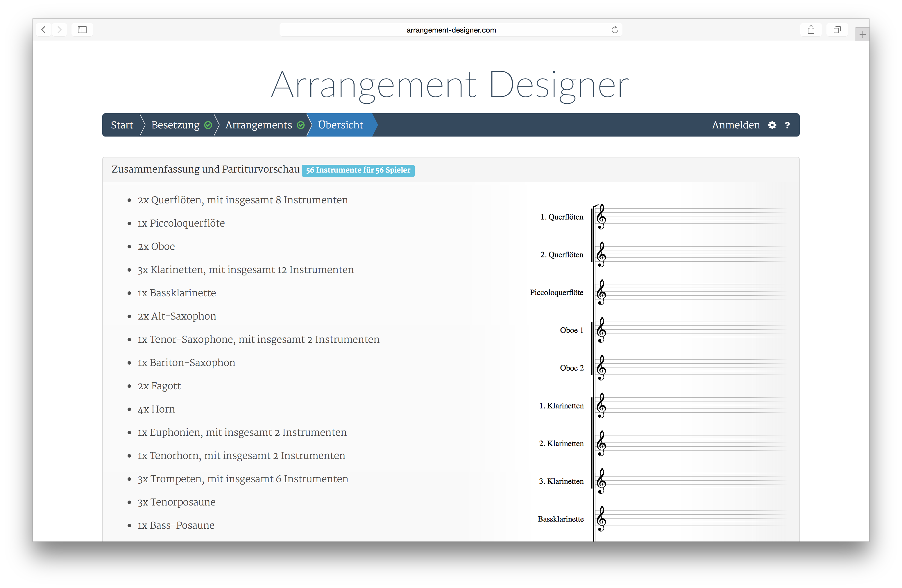Screen dimensions: 902x588
Task: Go to the Start step
Action: tap(122, 125)
